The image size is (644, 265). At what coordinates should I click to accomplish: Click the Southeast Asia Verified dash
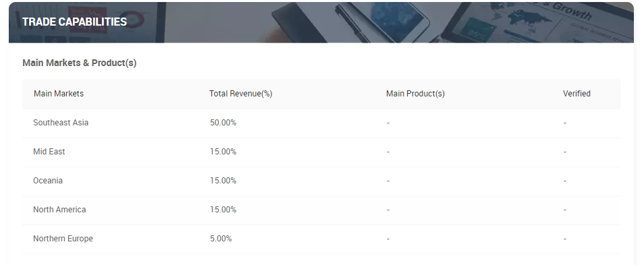565,123
